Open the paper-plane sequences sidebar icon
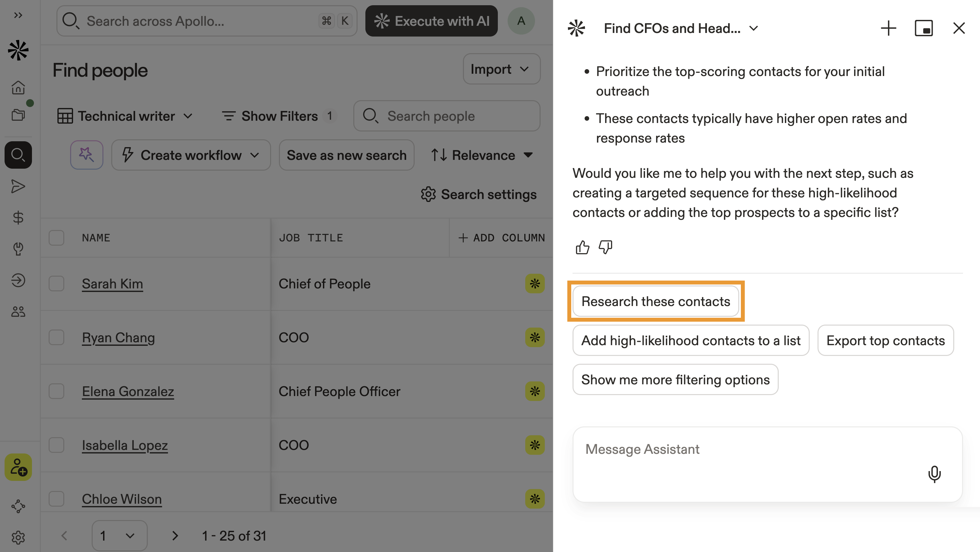The height and width of the screenshot is (552, 980). (x=18, y=186)
